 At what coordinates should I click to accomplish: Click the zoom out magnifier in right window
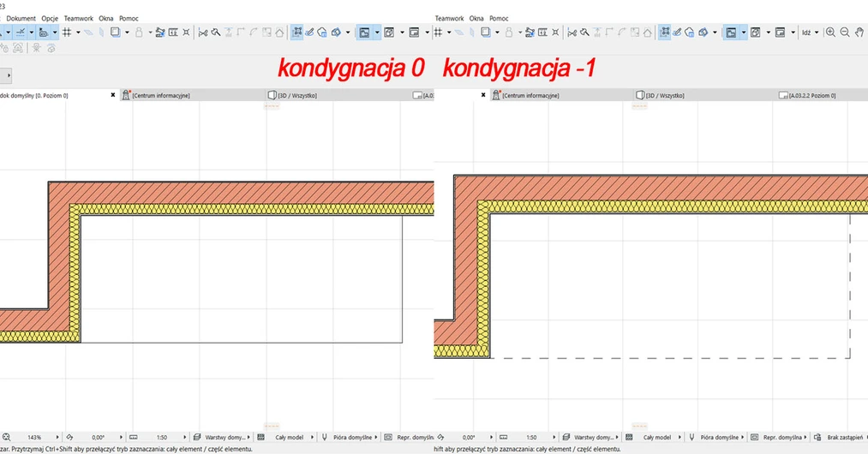845,32
